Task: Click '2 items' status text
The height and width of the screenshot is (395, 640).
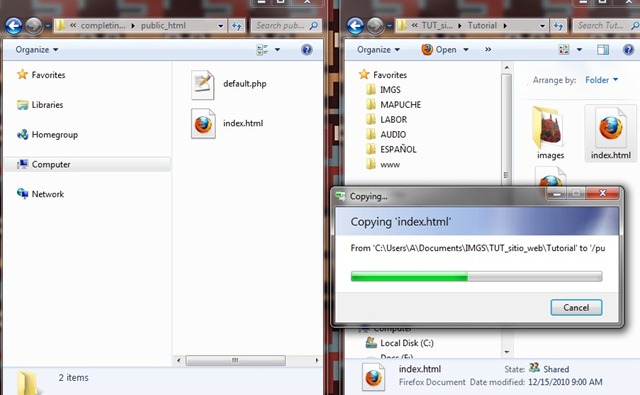Action: (73, 378)
